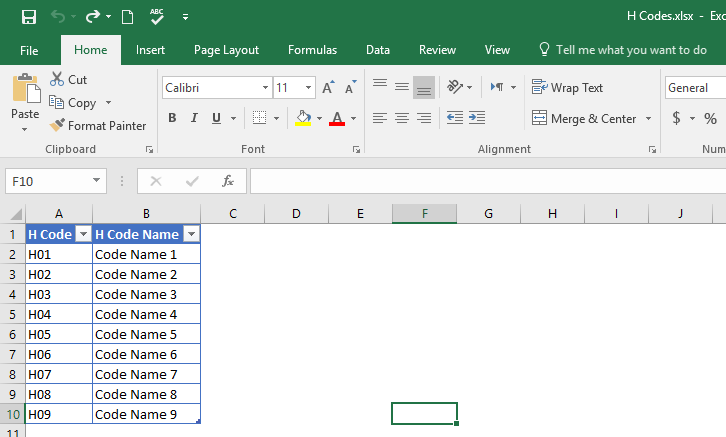Increase the font size
The height and width of the screenshot is (437, 726).
[x=328, y=87]
